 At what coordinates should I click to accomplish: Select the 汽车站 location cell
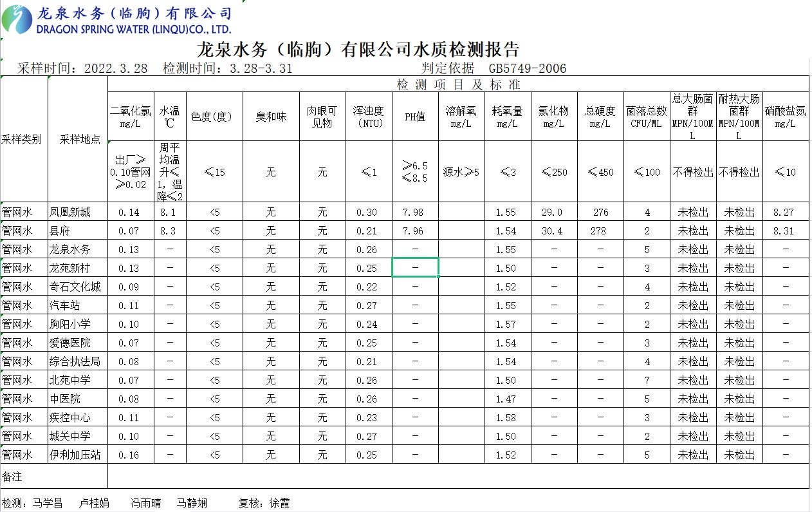tap(78, 305)
